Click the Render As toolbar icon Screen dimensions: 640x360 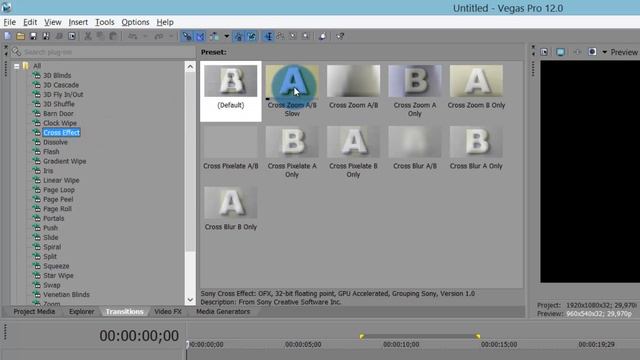[x=59, y=36]
